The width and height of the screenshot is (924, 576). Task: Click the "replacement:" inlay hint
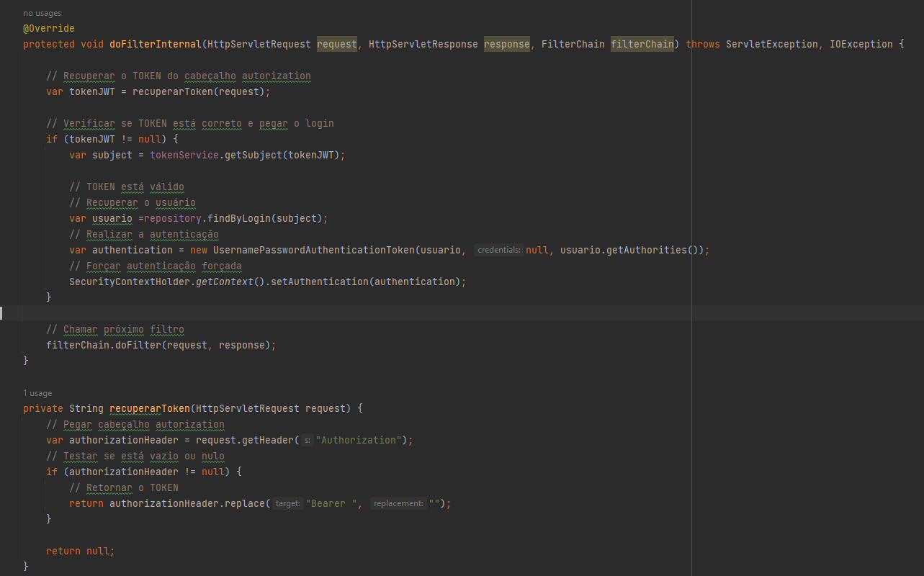coord(398,503)
